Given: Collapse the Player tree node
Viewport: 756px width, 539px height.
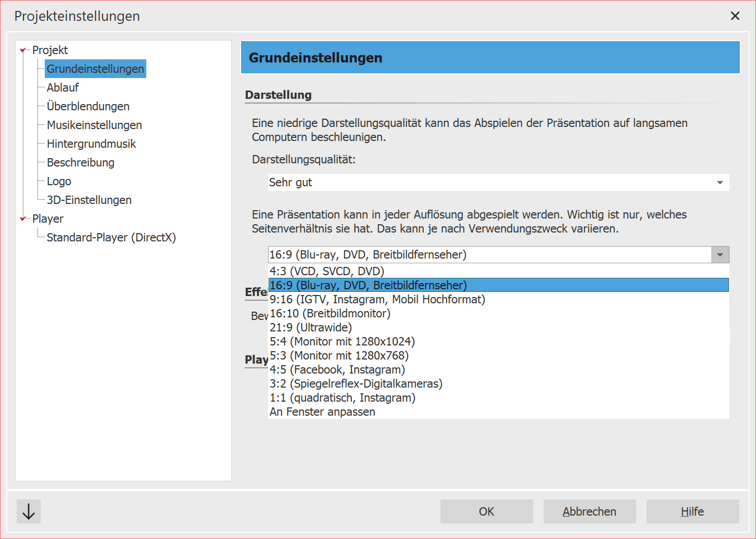Looking at the screenshot, I should (23, 219).
